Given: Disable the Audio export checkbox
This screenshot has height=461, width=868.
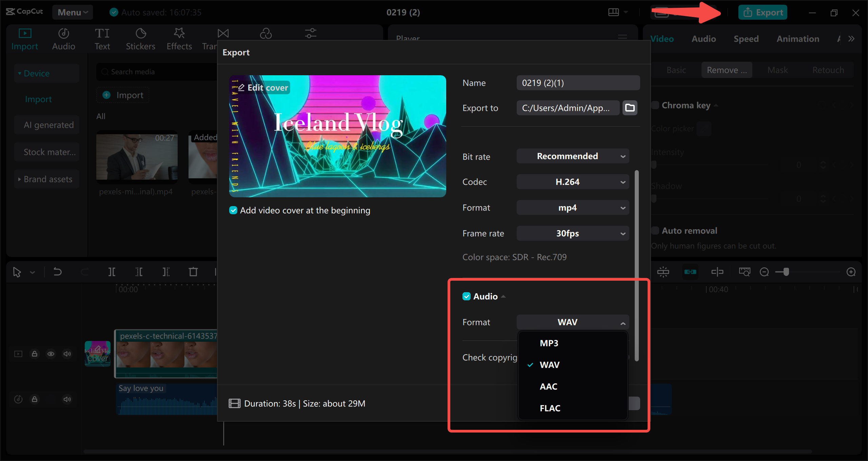Looking at the screenshot, I should click(467, 296).
